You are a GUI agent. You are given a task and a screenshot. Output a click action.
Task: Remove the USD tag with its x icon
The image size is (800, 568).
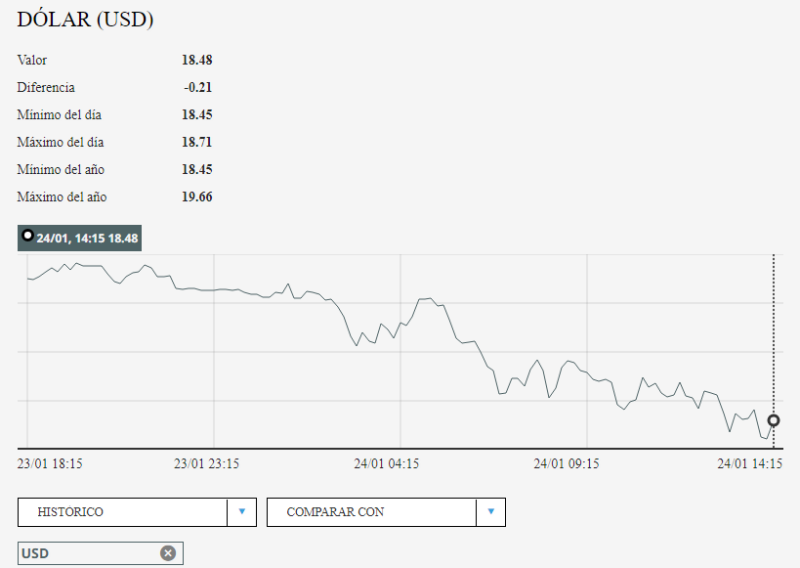168,553
